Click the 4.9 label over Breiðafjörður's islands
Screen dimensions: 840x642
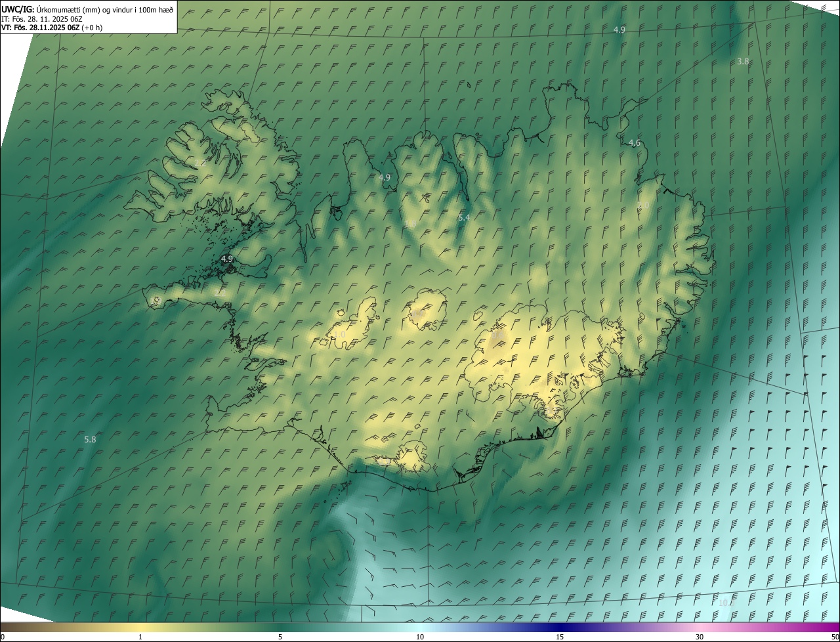pyautogui.click(x=227, y=259)
